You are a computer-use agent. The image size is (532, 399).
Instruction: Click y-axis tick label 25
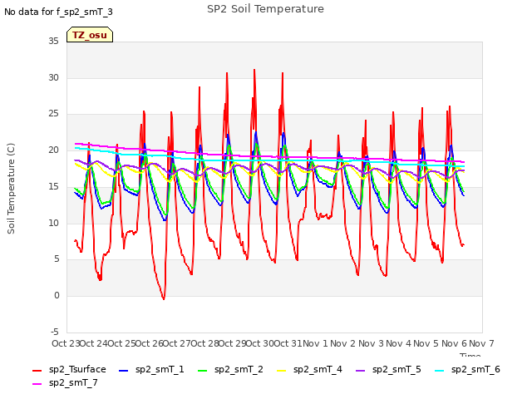tap(53, 114)
